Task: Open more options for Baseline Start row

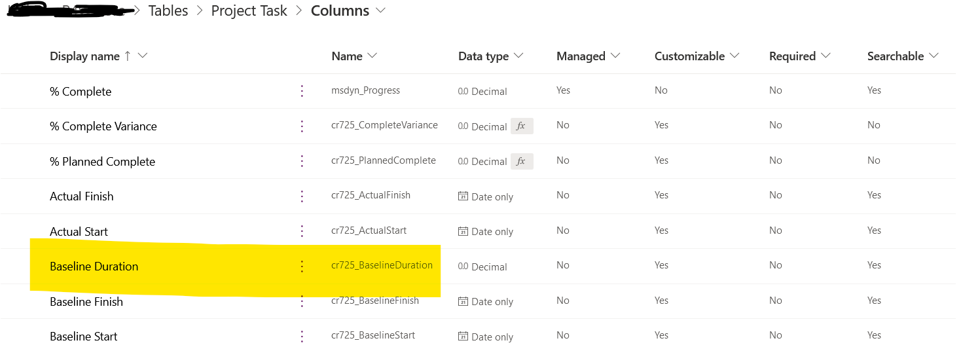Action: click(302, 337)
